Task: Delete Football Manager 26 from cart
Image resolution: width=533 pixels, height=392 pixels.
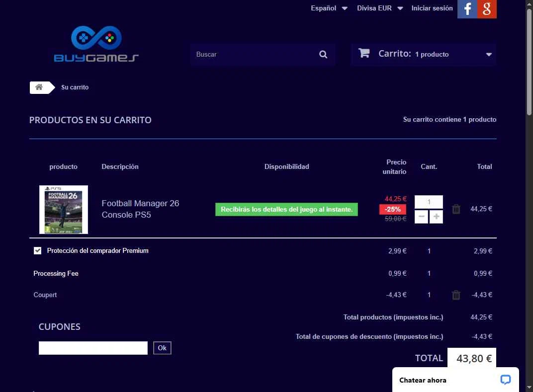Action: click(456, 209)
